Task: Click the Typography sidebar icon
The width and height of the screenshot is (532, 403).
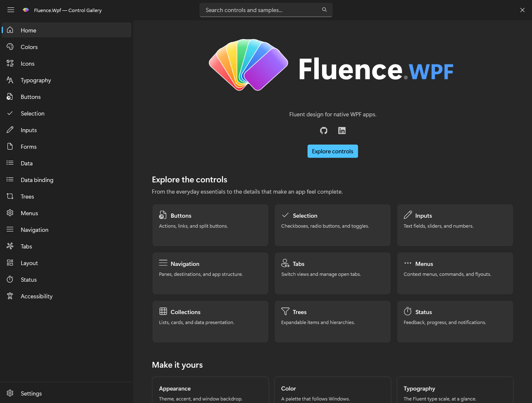Action: click(x=10, y=80)
